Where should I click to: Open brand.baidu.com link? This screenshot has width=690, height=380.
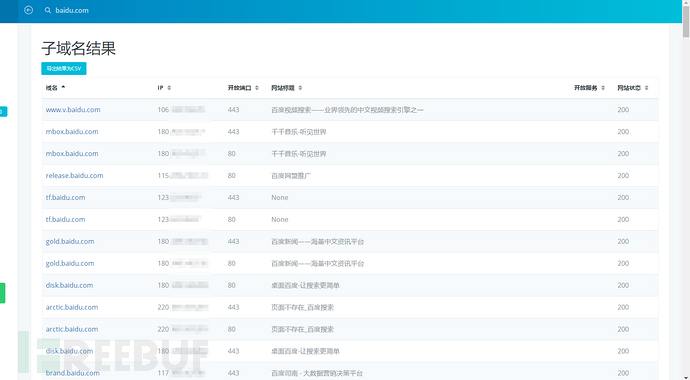(73, 373)
